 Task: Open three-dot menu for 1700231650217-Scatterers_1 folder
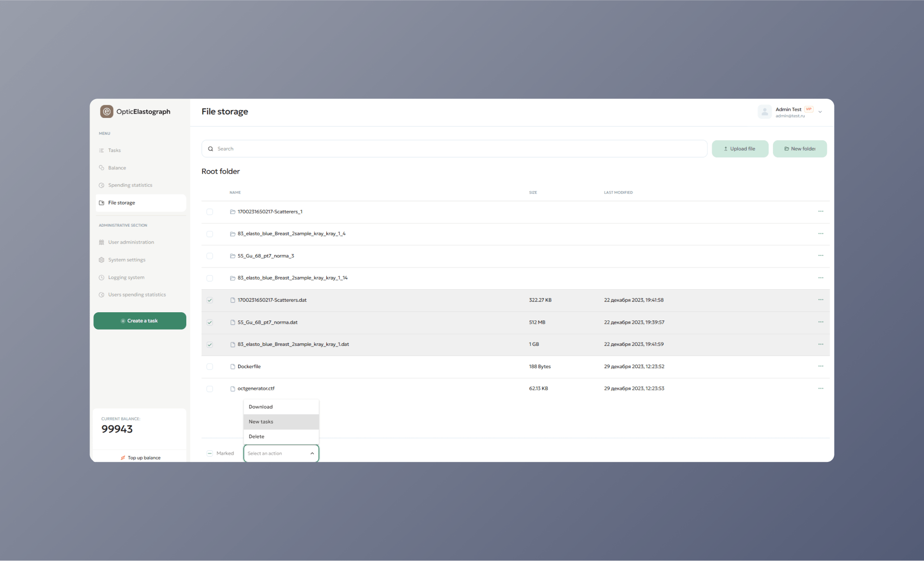click(x=821, y=211)
